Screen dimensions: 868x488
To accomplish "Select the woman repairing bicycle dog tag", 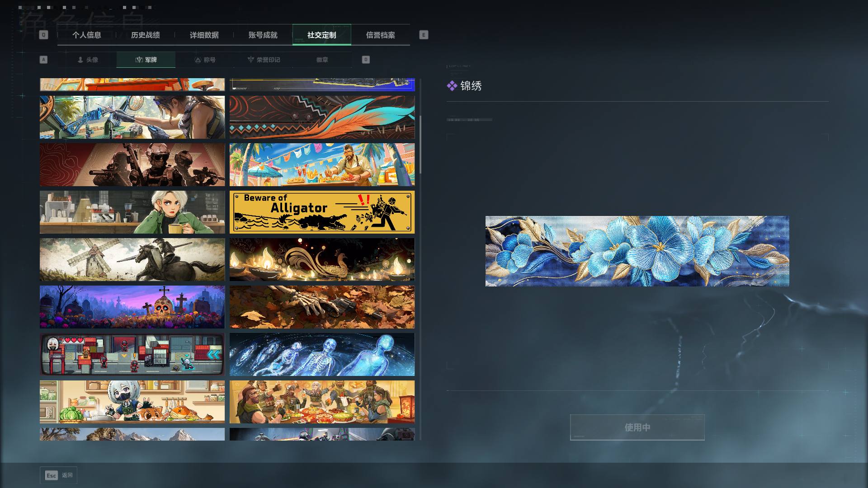I will point(132,117).
